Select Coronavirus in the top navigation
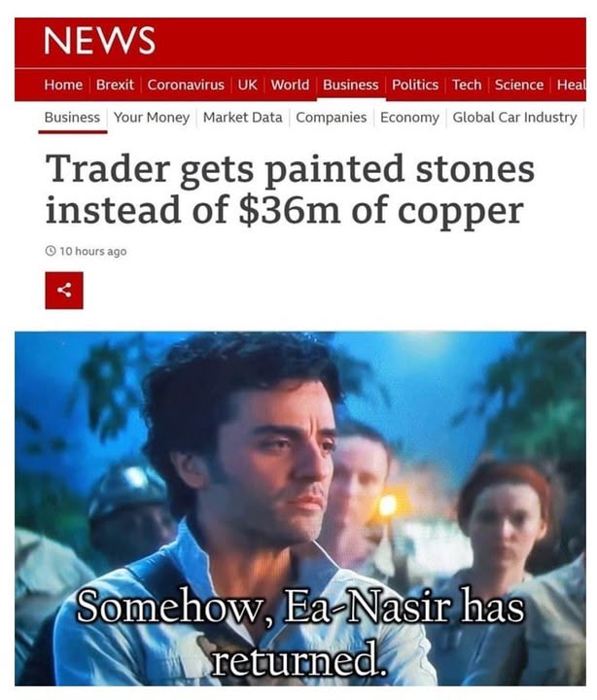Image resolution: width=597 pixels, height=700 pixels. 186,85
